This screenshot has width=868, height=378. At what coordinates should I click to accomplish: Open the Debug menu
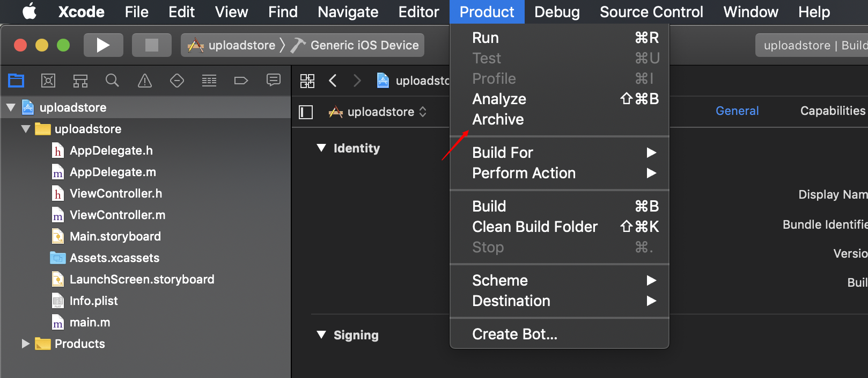[557, 12]
